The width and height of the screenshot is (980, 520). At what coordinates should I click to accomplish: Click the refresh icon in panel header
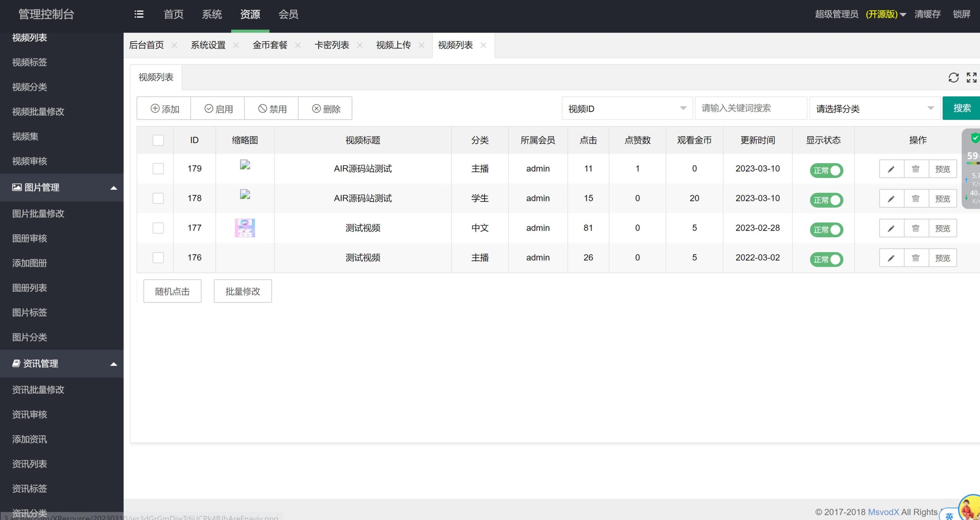[953, 77]
